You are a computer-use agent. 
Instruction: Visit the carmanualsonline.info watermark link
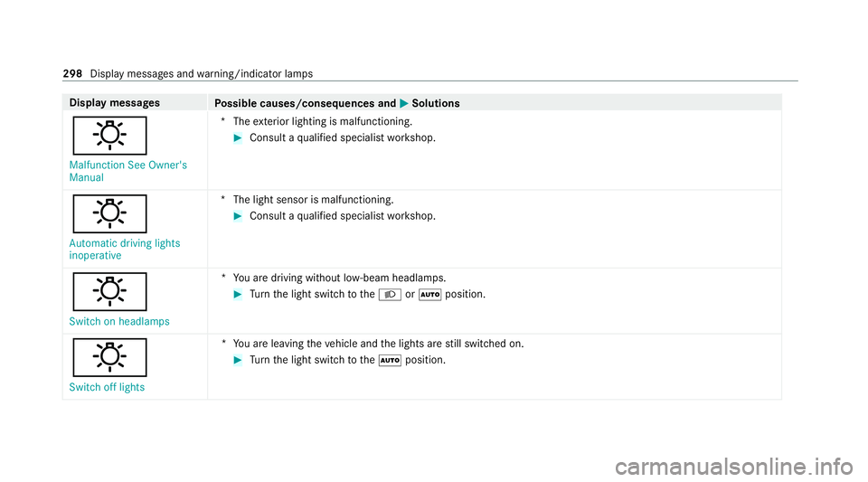pos(734,467)
